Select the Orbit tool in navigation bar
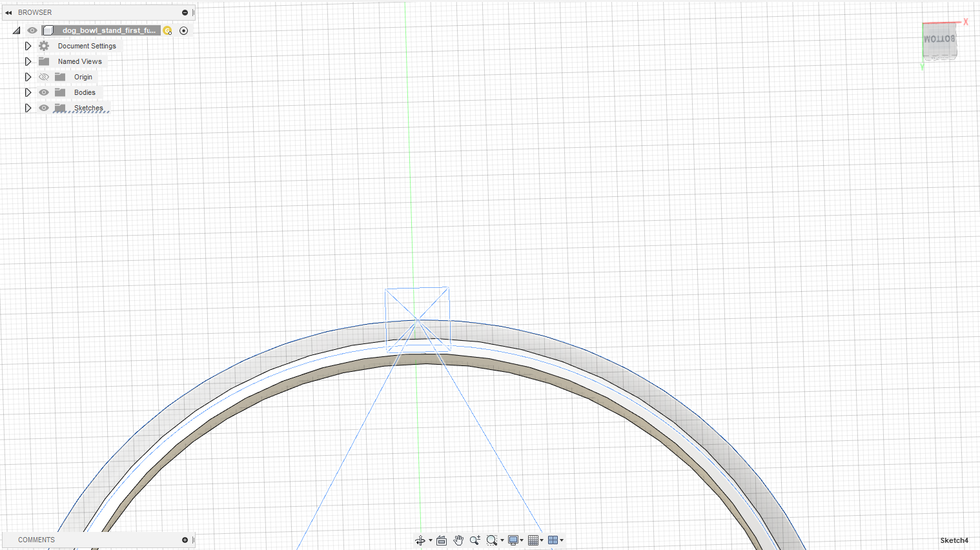 point(420,540)
